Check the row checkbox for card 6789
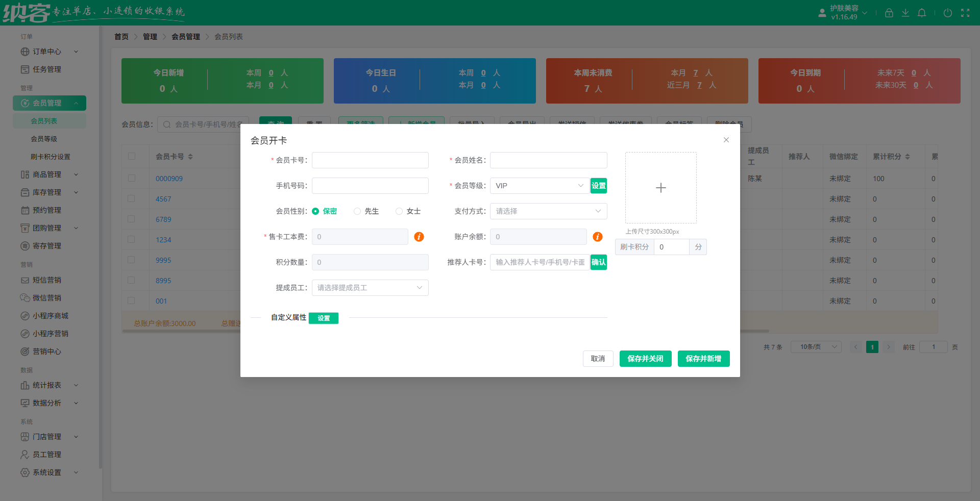 [132, 219]
